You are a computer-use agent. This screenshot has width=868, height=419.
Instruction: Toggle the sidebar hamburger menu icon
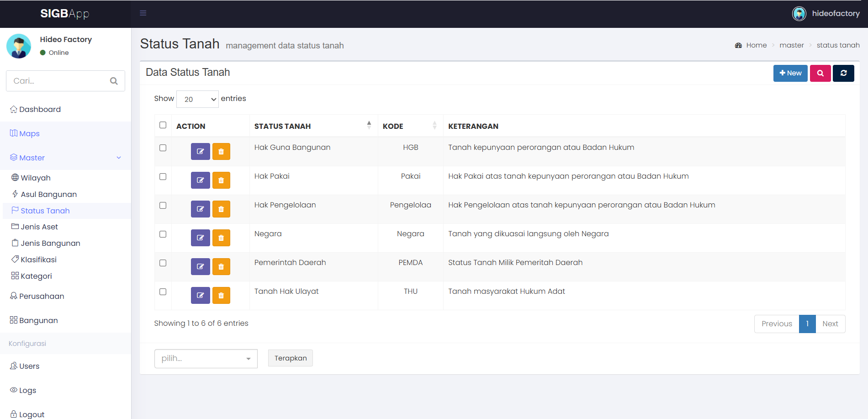point(143,13)
